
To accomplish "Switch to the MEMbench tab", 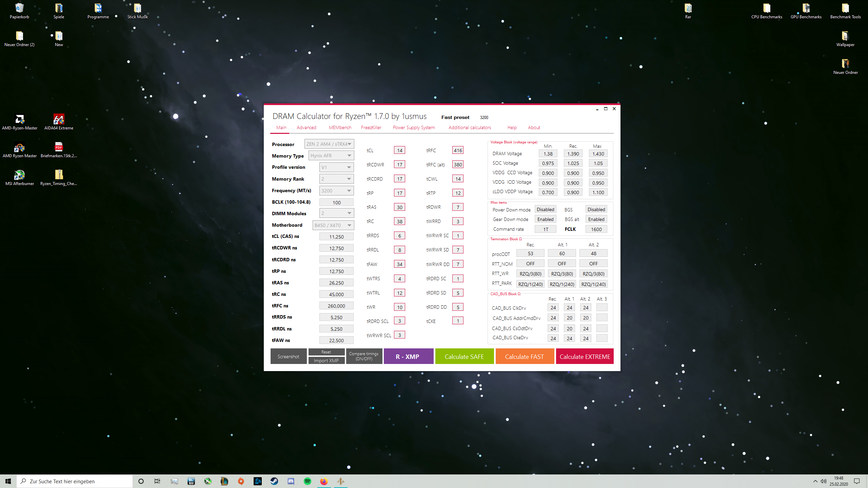I will (x=340, y=127).
